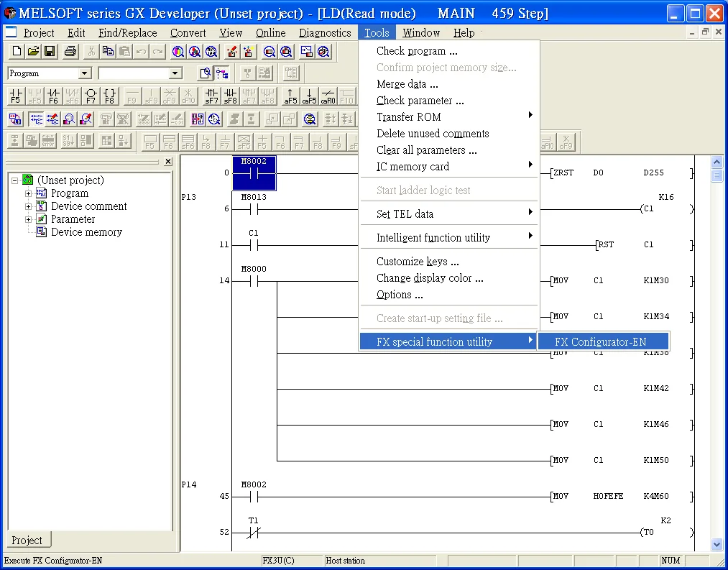Click the Monitor write mode icon
Viewport: 728px width, 570px height.
86,119
